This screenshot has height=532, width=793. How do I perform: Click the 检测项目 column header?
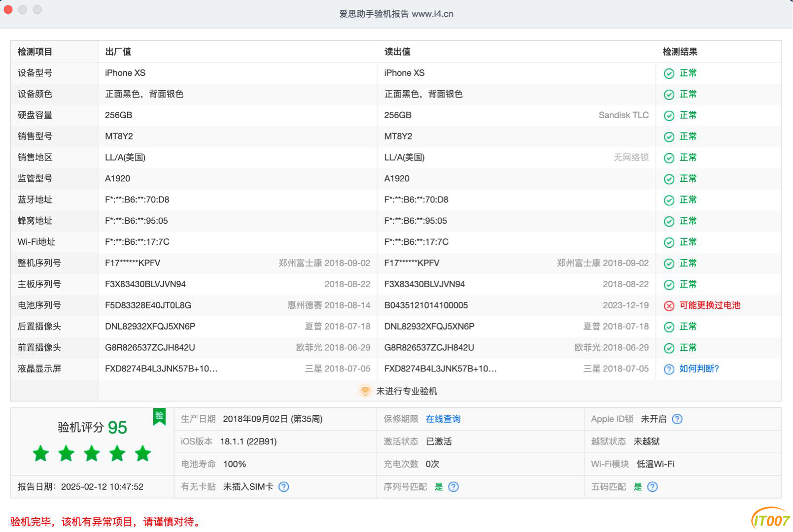pyautogui.click(x=35, y=52)
